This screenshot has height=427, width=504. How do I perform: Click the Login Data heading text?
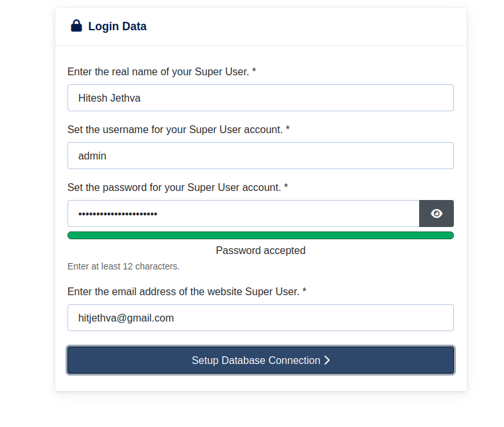(117, 26)
